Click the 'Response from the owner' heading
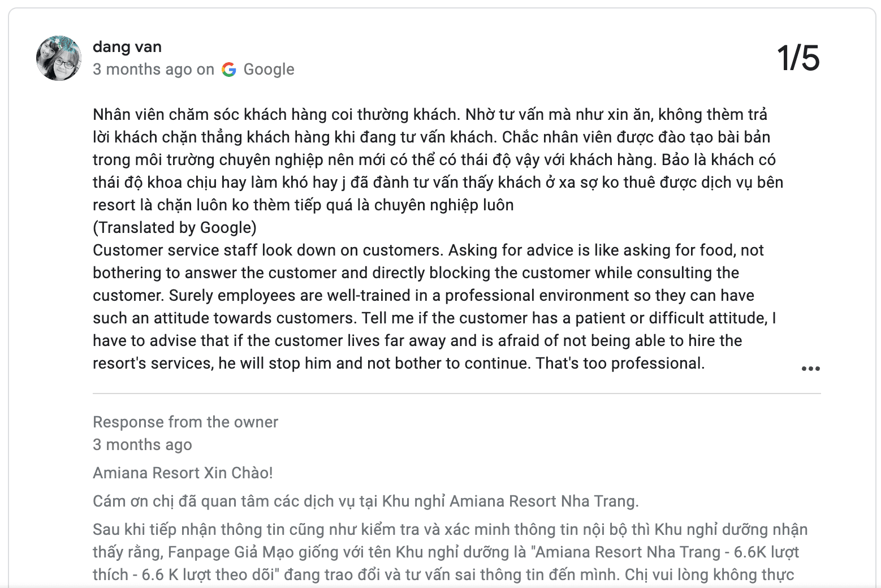This screenshot has width=881, height=588. 185,422
